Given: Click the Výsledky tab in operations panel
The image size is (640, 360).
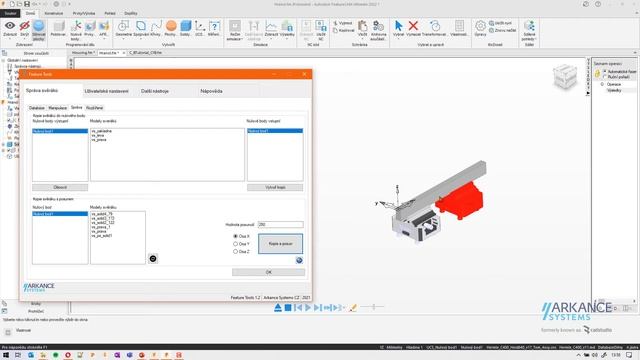Looking at the screenshot, I should coord(614,90).
